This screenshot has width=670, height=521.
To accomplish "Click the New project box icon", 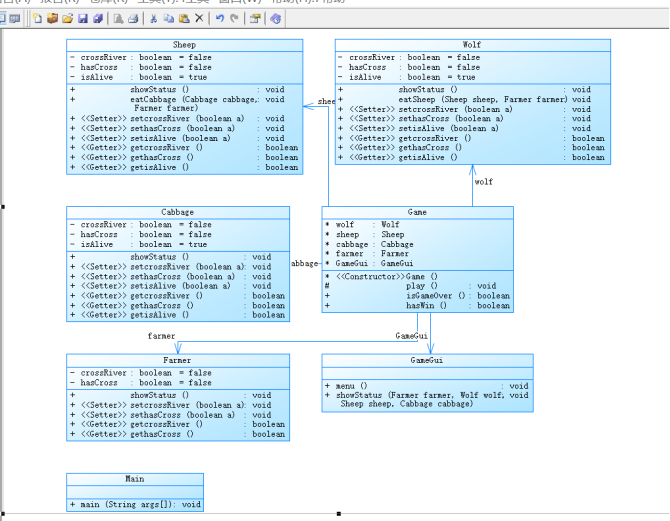I will 52,18.
